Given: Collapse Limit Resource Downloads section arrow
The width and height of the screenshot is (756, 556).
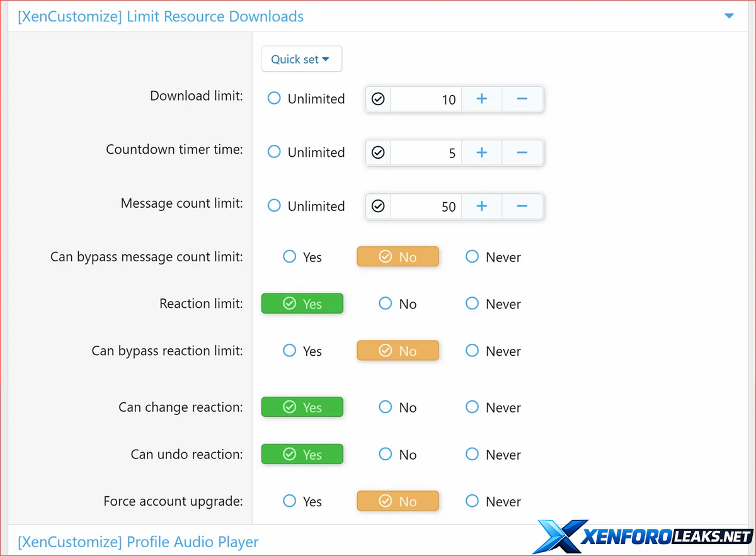Looking at the screenshot, I should coord(729,16).
